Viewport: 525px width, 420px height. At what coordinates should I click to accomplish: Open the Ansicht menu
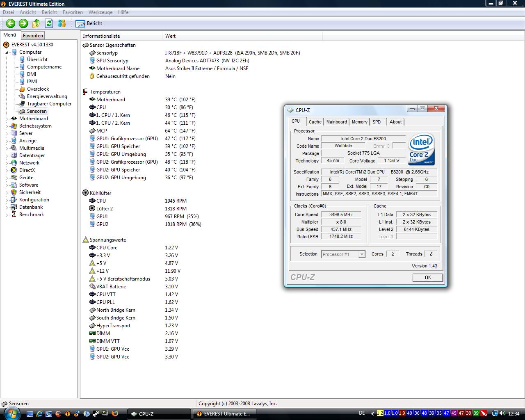tap(28, 12)
